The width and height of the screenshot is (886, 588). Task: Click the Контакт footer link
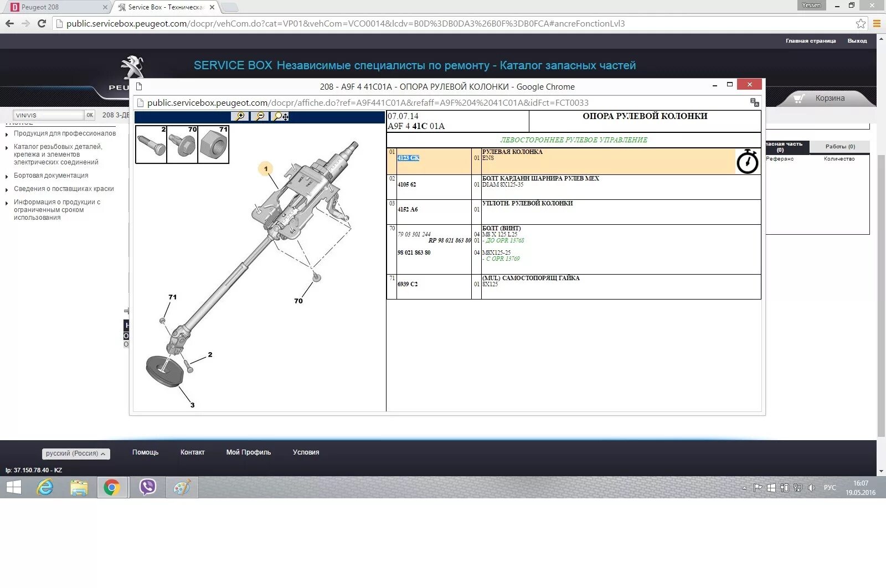point(192,452)
